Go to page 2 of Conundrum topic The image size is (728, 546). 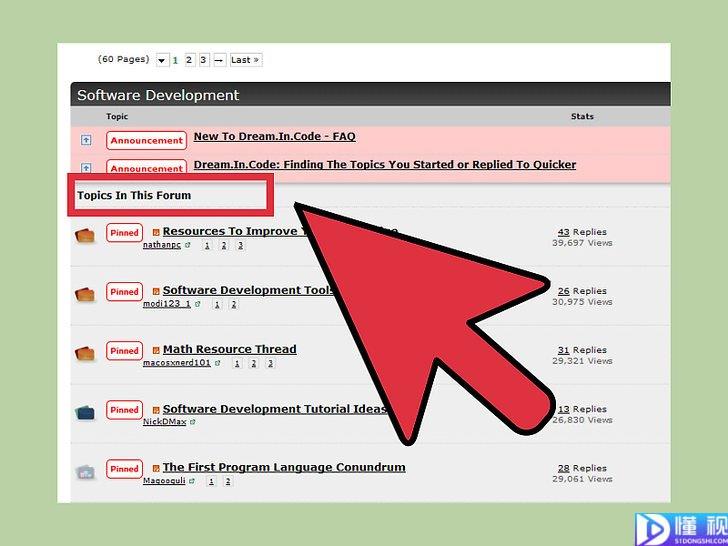coord(228,481)
